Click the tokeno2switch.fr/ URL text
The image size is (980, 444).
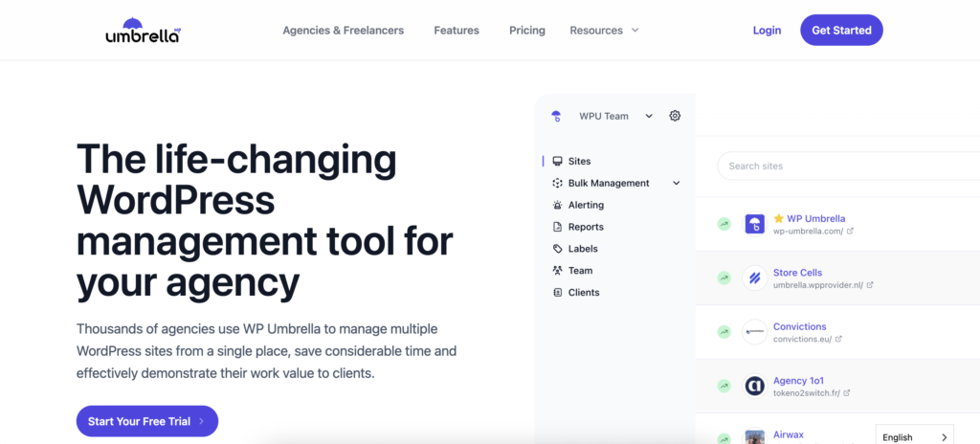point(806,392)
